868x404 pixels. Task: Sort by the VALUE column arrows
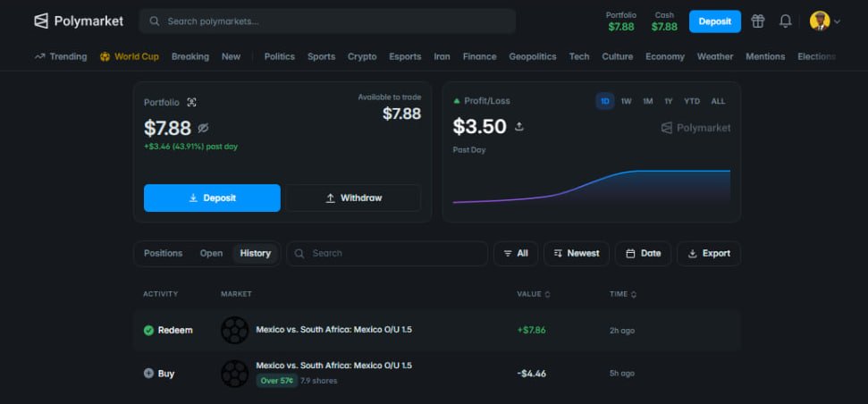tap(547, 294)
